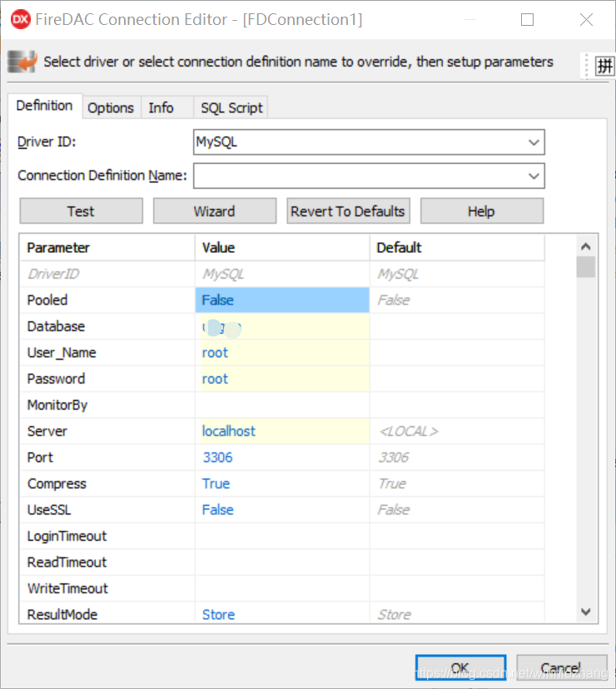The width and height of the screenshot is (616, 689).
Task: Click the Test connection button
Action: coord(81,211)
